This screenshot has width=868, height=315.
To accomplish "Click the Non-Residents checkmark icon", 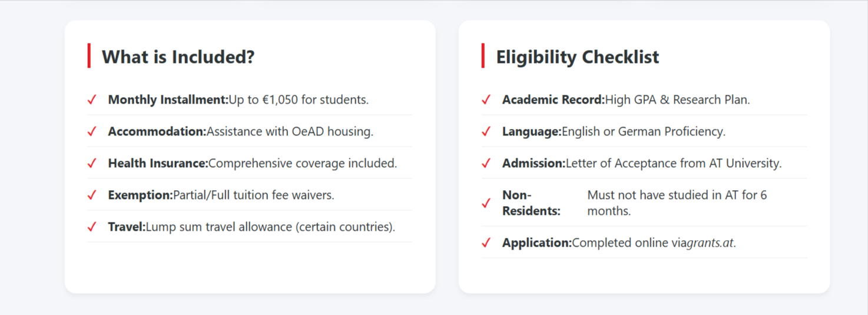I will pyautogui.click(x=486, y=203).
